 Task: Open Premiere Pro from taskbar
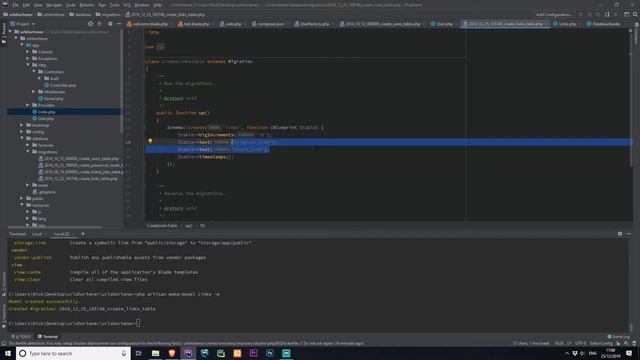click(253, 353)
